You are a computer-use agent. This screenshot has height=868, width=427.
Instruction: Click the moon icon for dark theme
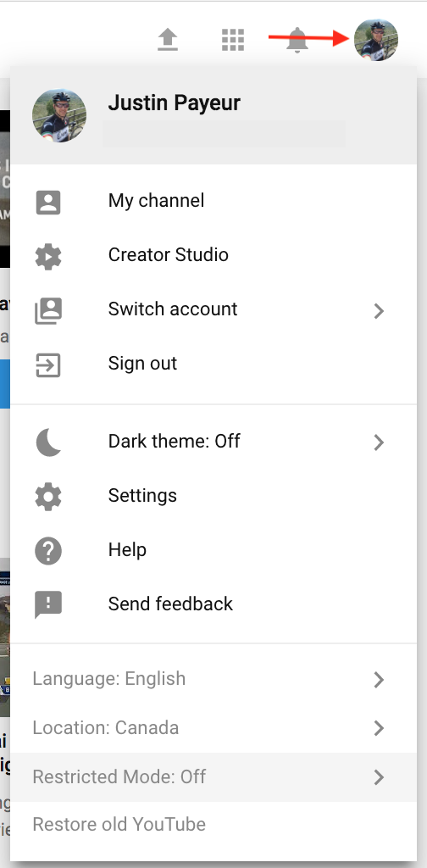[48, 442]
